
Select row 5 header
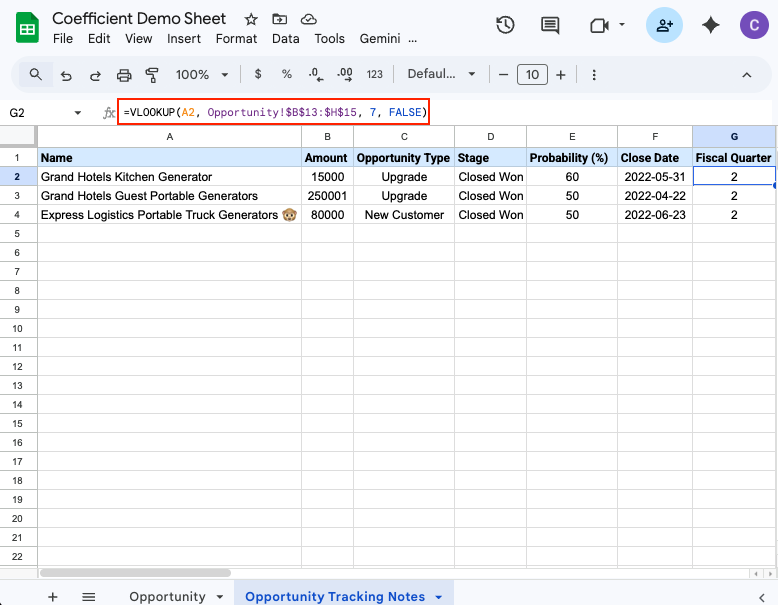(x=17, y=234)
